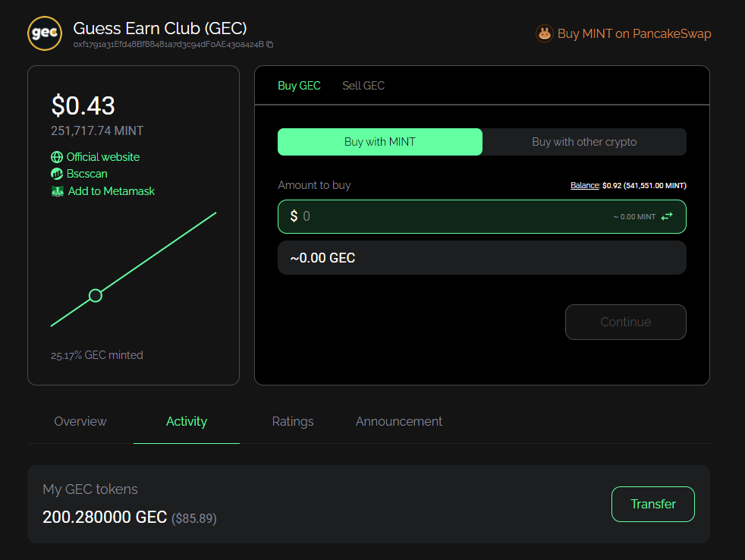Screen dimensions: 745x560
Task: Click the 200.280000 GEC balance
Action: 105,518
